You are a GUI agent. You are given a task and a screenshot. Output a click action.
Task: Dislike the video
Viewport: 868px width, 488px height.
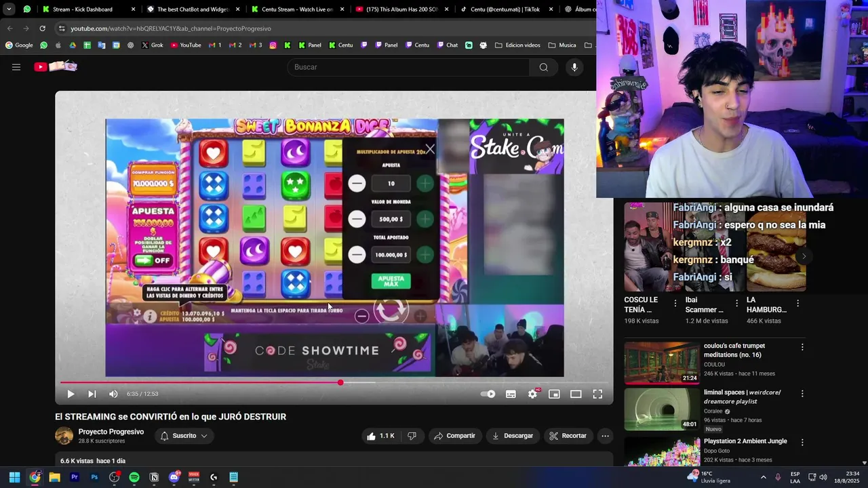tap(412, 436)
